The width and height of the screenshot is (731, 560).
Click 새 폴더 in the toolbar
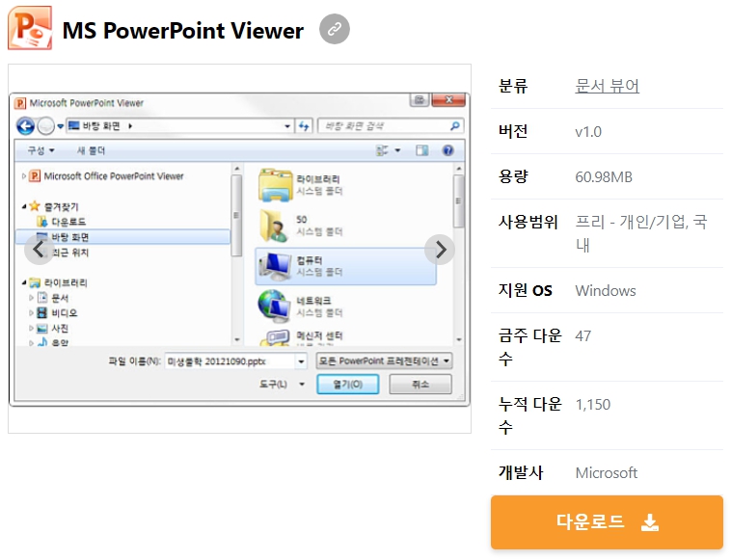pos(91,150)
